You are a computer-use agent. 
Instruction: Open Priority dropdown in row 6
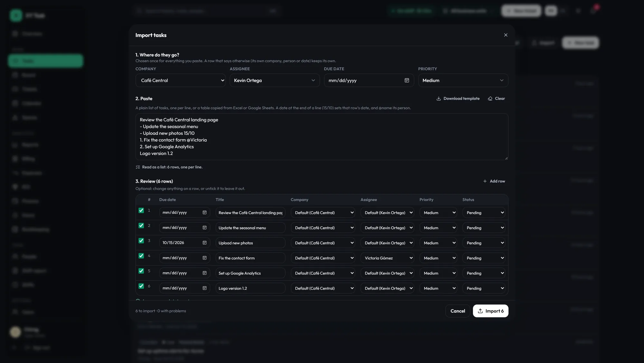tap(438, 288)
